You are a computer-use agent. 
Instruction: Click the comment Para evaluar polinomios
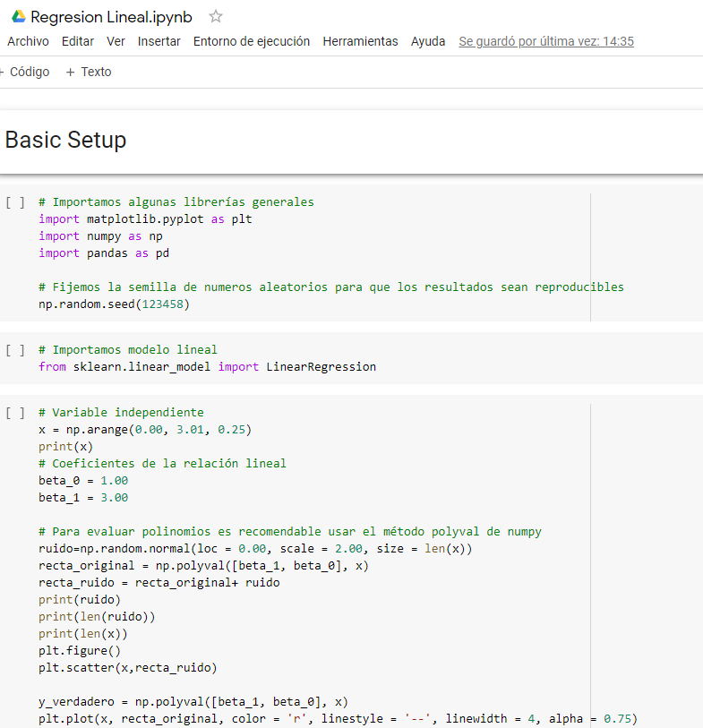click(290, 532)
